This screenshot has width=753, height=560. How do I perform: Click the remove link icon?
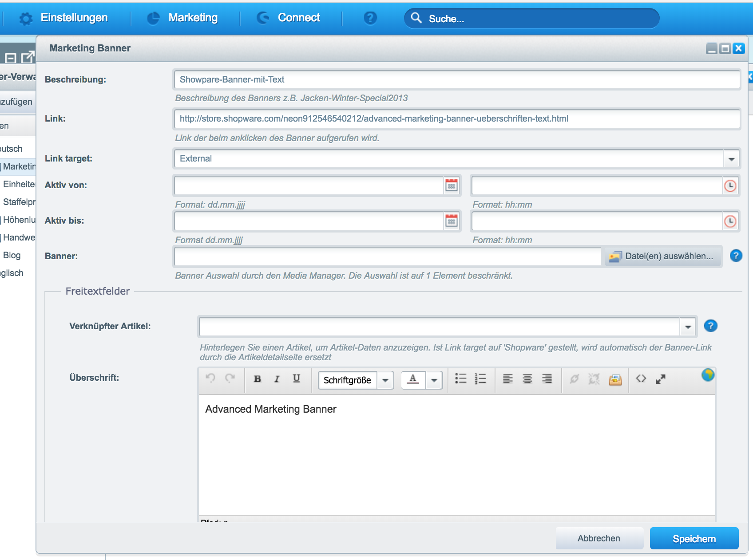tap(594, 379)
